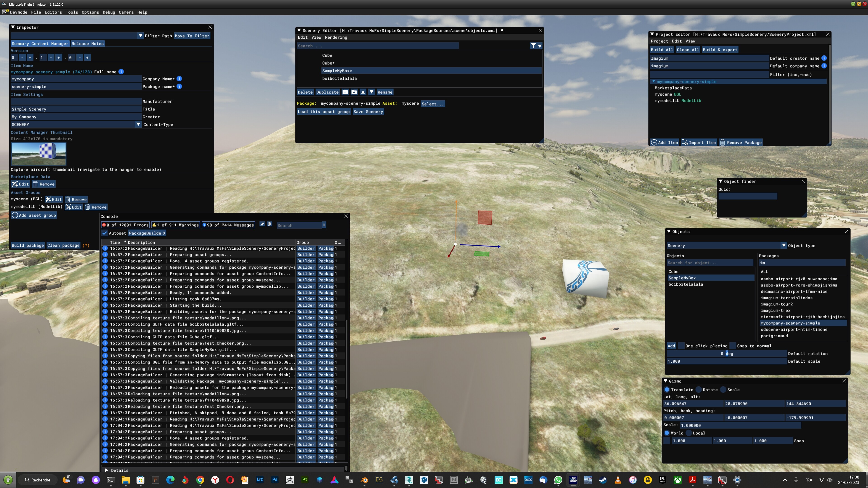Click the Default rotation slider field

(726, 354)
